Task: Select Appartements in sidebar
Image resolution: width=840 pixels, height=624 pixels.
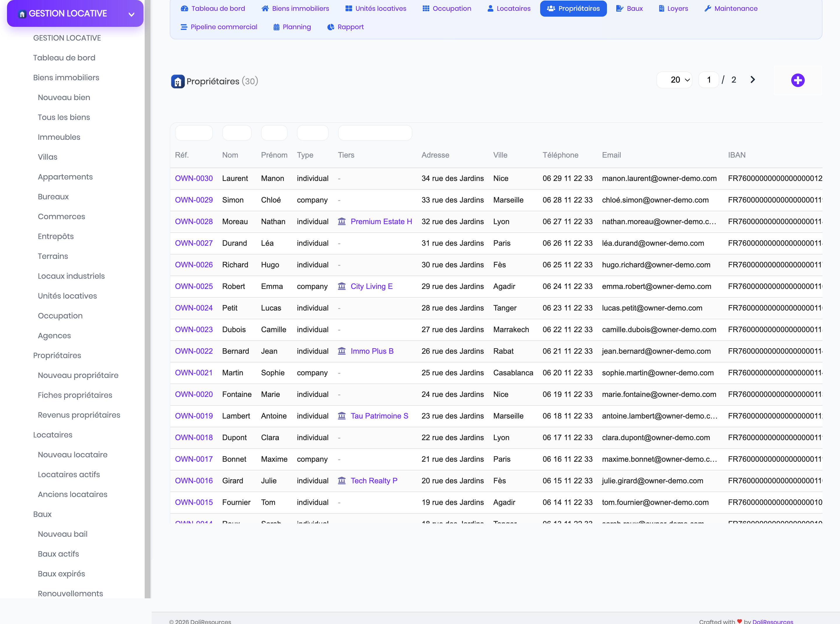Action: click(65, 177)
